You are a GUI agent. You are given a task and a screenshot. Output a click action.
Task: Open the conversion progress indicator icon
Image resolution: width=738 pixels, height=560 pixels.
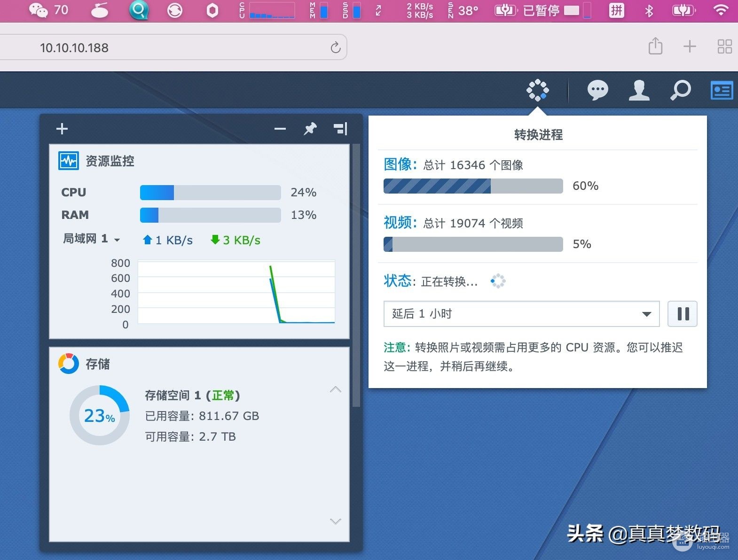pos(537,90)
